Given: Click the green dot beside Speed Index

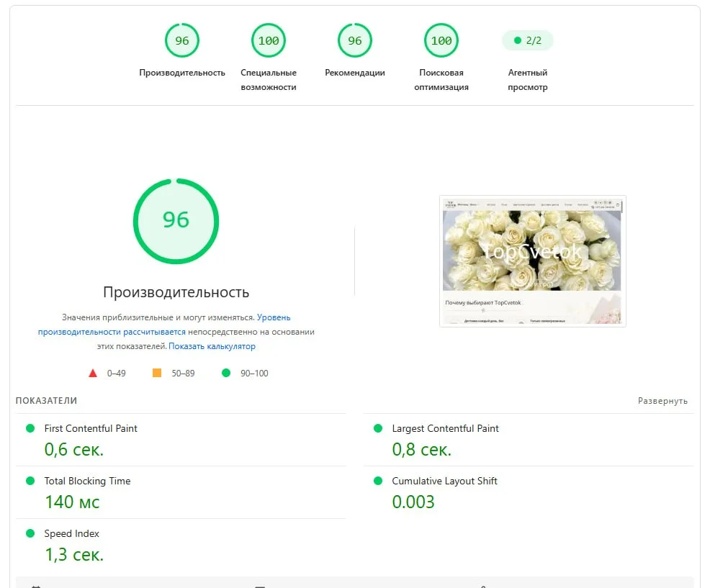Looking at the screenshot, I should pos(30,533).
